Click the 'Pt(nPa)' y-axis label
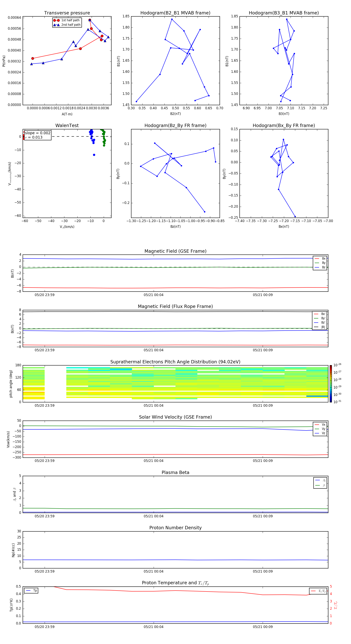 click(x=4, y=61)
